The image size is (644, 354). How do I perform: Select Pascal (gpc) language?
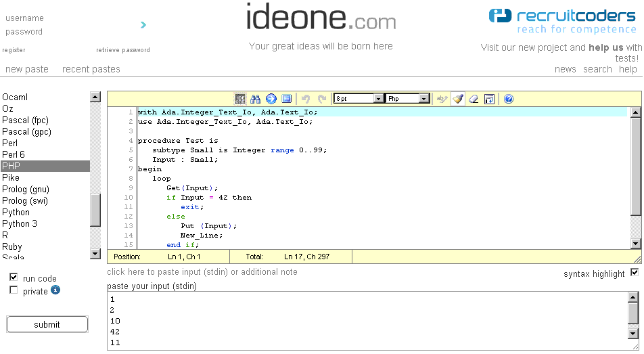tap(45, 131)
